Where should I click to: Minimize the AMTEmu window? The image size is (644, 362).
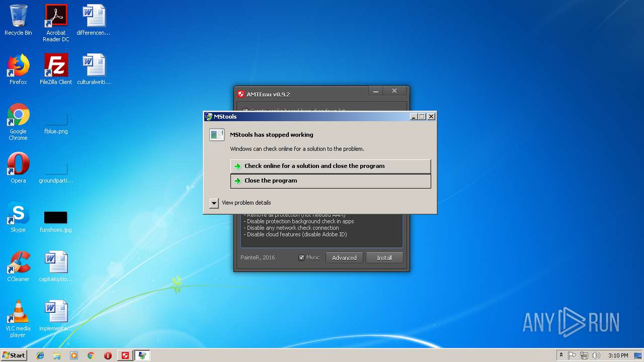(375, 90)
